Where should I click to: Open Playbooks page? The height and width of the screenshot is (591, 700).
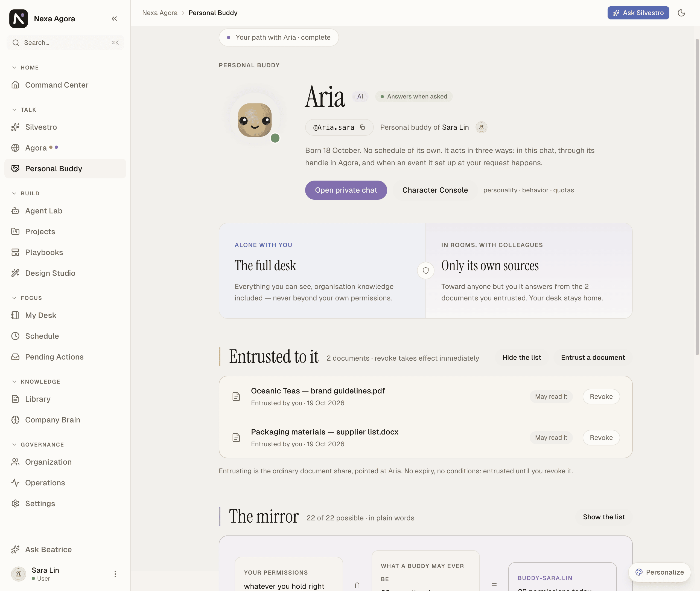coord(65,253)
